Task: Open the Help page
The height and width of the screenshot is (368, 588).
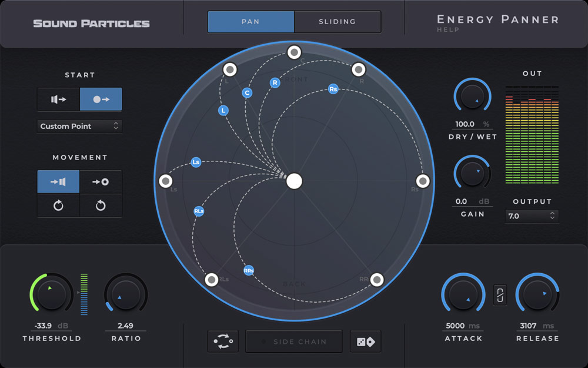Action: pyautogui.click(x=448, y=29)
